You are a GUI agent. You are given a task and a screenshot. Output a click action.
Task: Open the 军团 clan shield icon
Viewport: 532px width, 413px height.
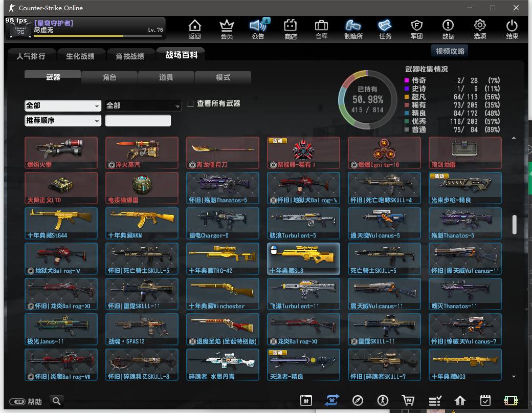click(x=416, y=29)
